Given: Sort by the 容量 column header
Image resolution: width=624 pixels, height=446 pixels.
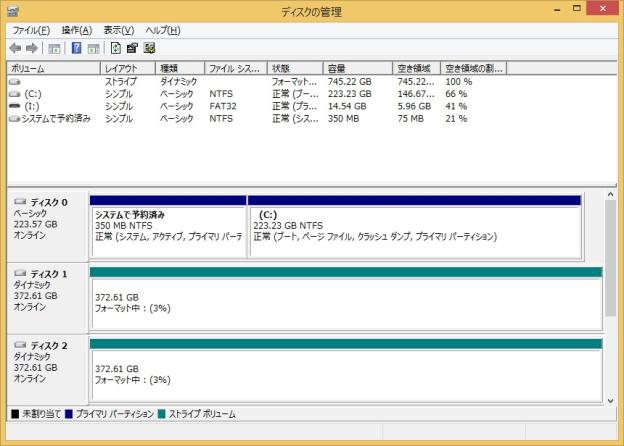Looking at the screenshot, I should click(x=358, y=68).
